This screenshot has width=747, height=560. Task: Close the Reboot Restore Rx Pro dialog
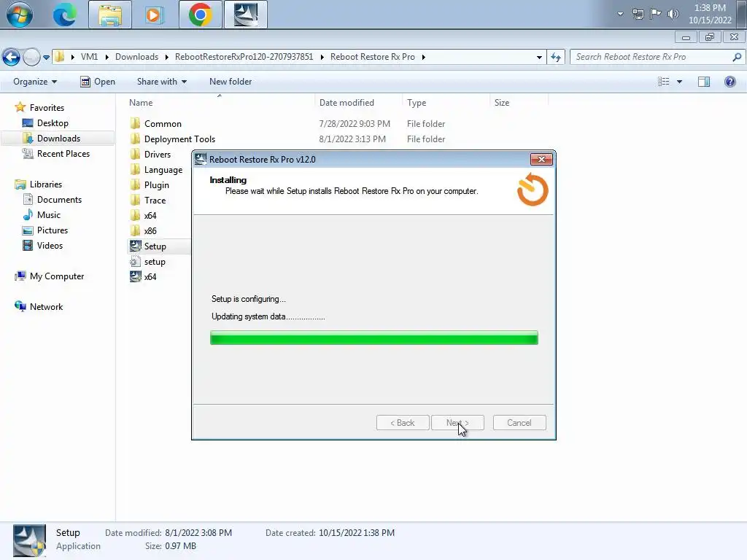(541, 159)
